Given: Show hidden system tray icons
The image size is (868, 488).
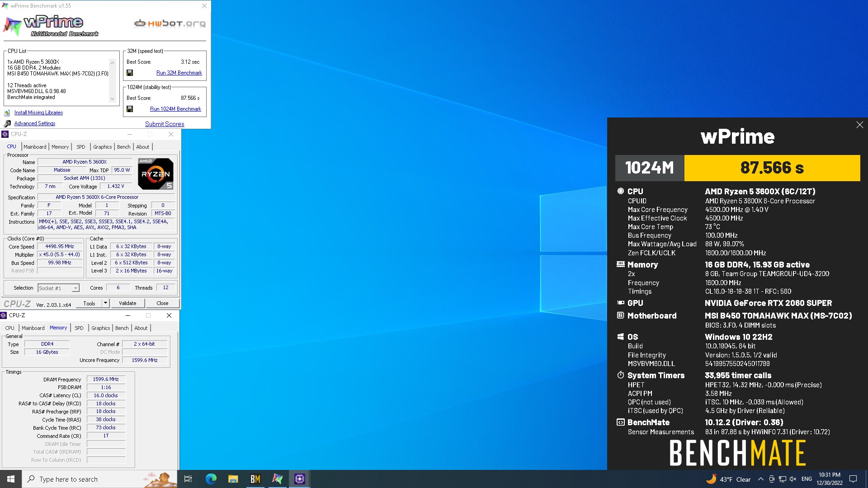Looking at the screenshot, I should point(761,479).
